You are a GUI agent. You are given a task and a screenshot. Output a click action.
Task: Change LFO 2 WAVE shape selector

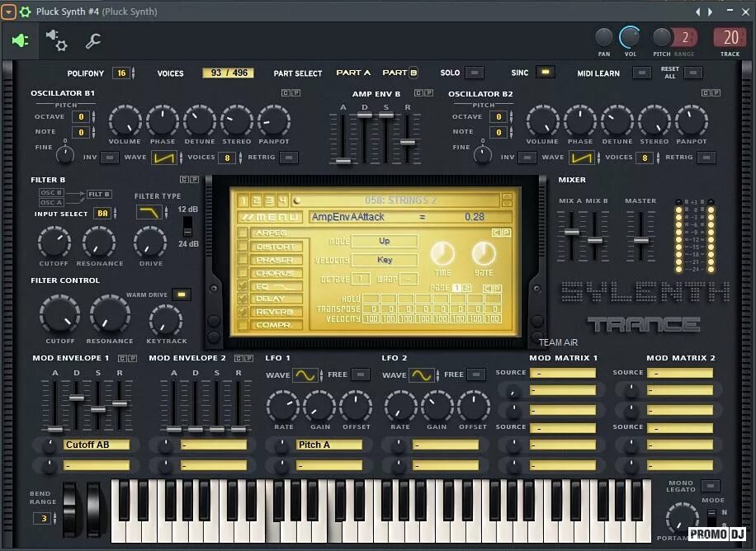(422, 375)
